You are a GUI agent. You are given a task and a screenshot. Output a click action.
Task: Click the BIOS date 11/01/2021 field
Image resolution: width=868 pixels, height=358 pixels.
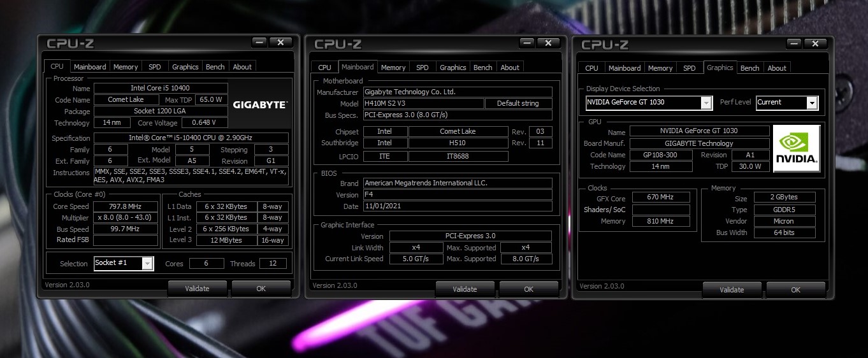458,206
